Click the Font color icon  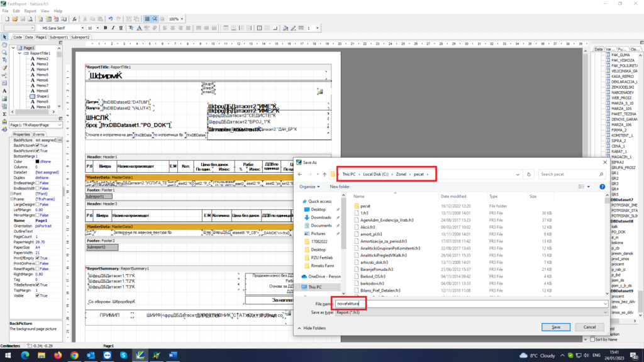pyautogui.click(x=139, y=28)
